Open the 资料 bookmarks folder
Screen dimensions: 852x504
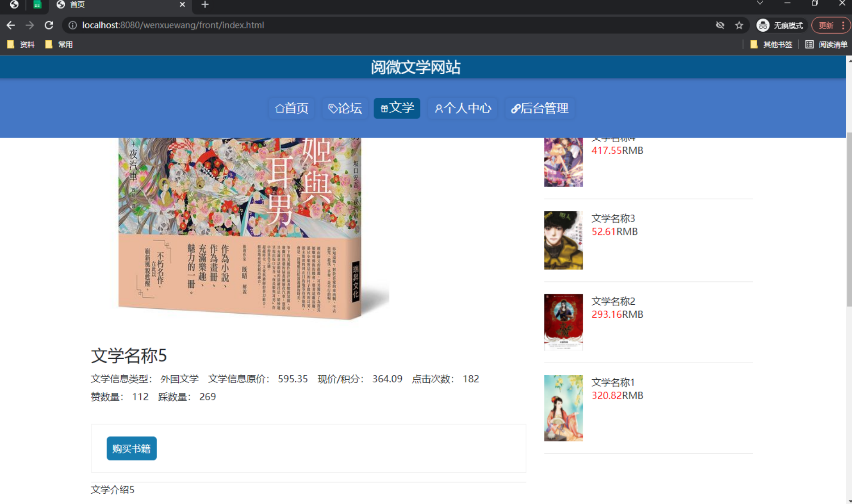(21, 44)
